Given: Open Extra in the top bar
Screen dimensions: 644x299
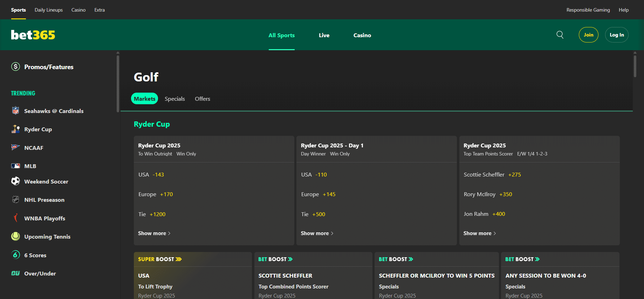Looking at the screenshot, I should pyautogui.click(x=100, y=10).
